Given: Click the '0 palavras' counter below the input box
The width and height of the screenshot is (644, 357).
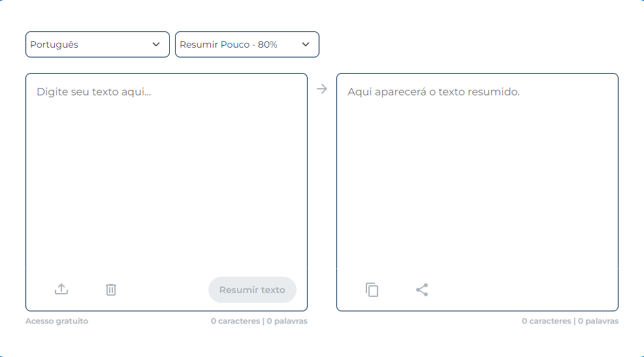Looking at the screenshot, I should (x=287, y=321).
